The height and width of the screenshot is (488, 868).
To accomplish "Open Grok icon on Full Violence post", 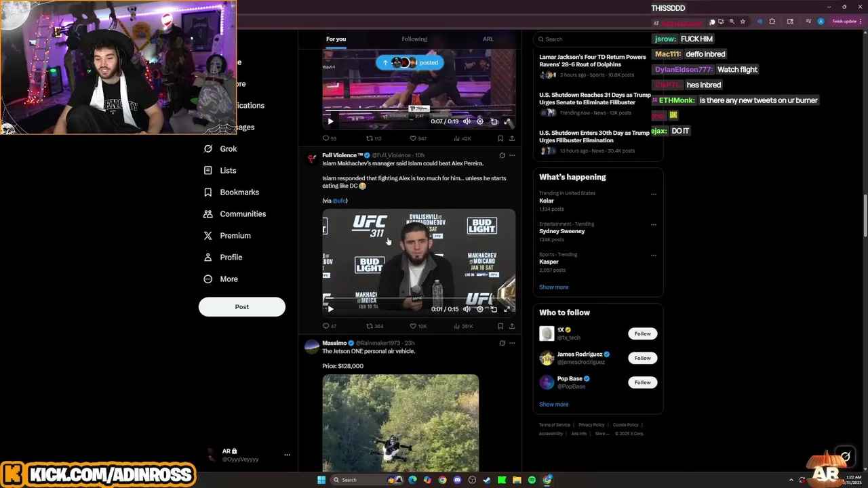I will 502,155.
